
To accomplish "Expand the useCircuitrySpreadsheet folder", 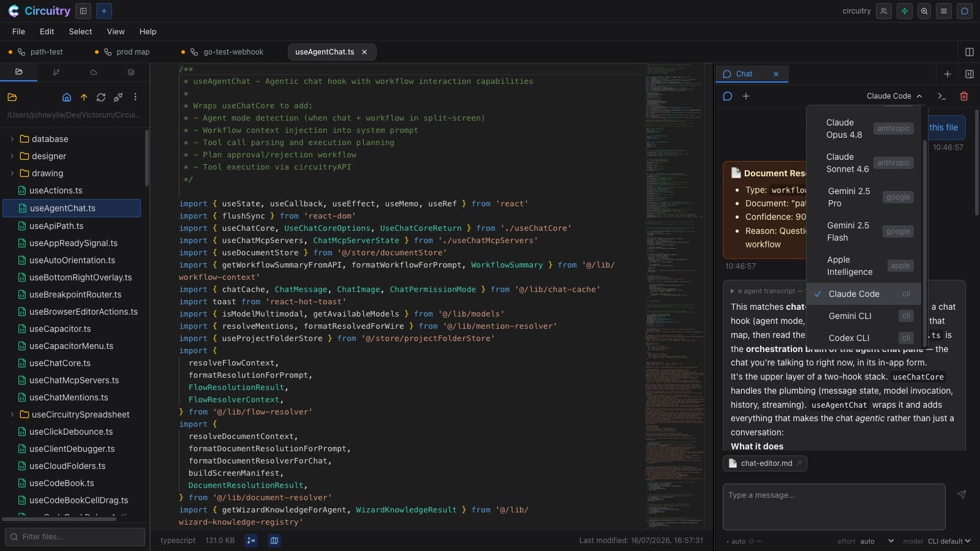I will pyautogui.click(x=12, y=414).
